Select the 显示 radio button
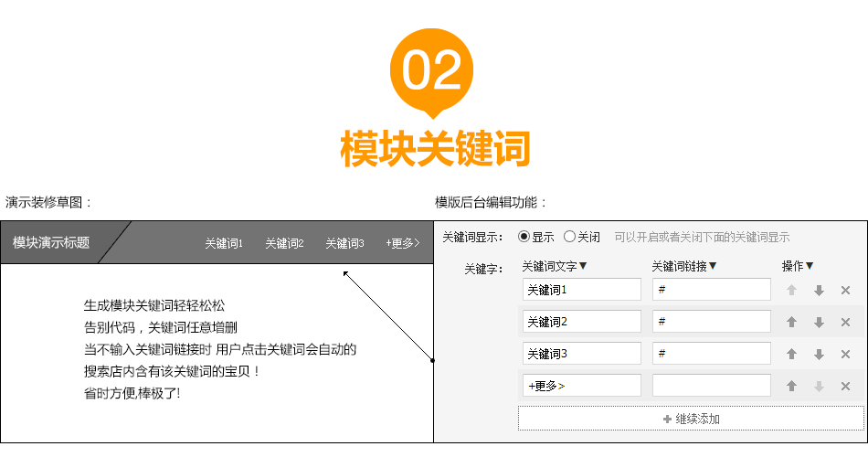868x457 pixels. click(x=524, y=237)
